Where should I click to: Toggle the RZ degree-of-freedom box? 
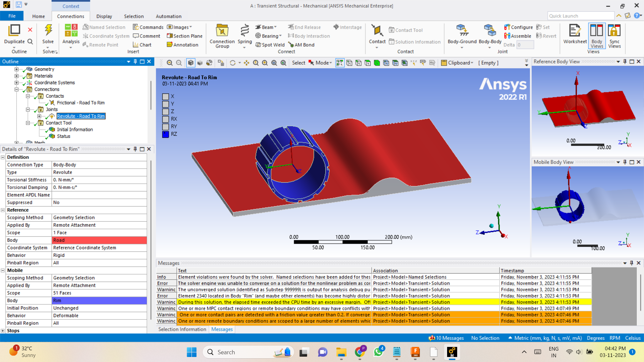165,134
